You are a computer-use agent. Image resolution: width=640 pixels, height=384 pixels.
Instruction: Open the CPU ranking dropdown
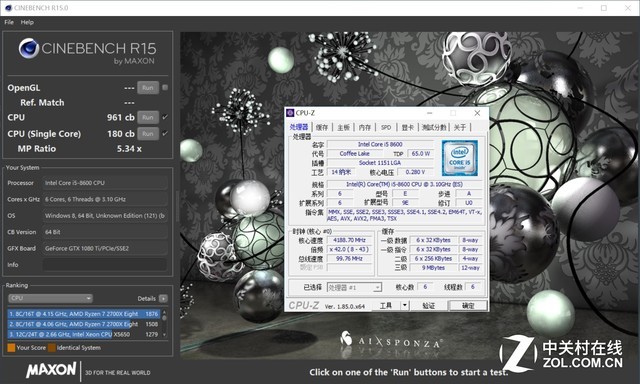[x=50, y=298]
